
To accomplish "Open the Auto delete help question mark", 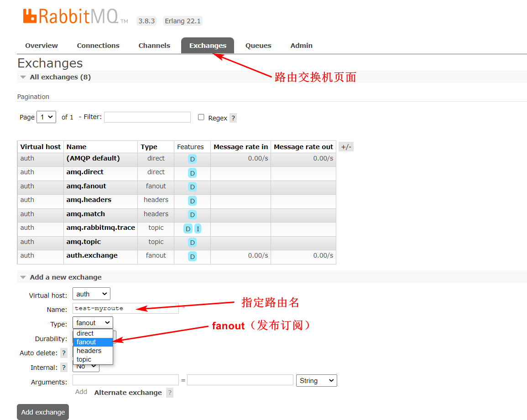I will (64, 353).
